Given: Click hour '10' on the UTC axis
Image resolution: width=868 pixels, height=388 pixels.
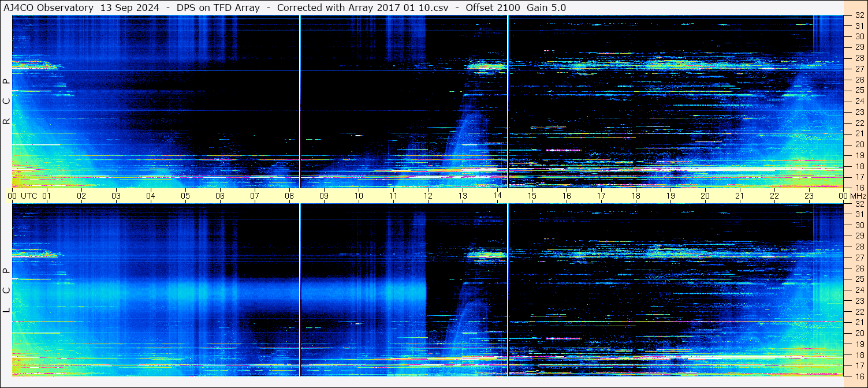Looking at the screenshot, I should [359, 196].
